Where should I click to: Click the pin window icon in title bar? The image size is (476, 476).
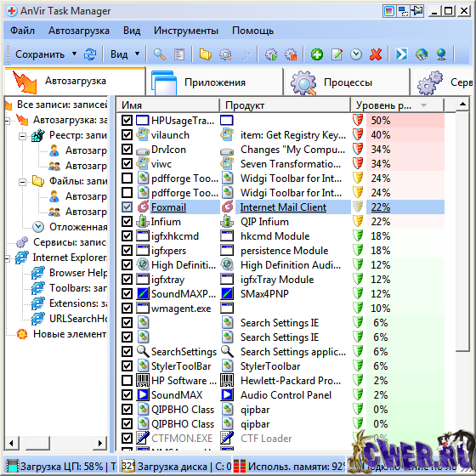pyautogui.click(x=416, y=11)
